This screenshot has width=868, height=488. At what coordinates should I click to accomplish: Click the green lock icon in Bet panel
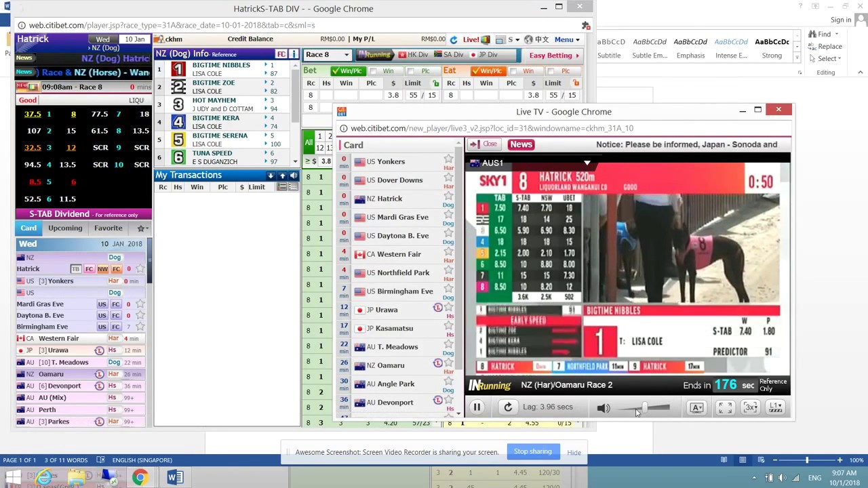click(435, 83)
